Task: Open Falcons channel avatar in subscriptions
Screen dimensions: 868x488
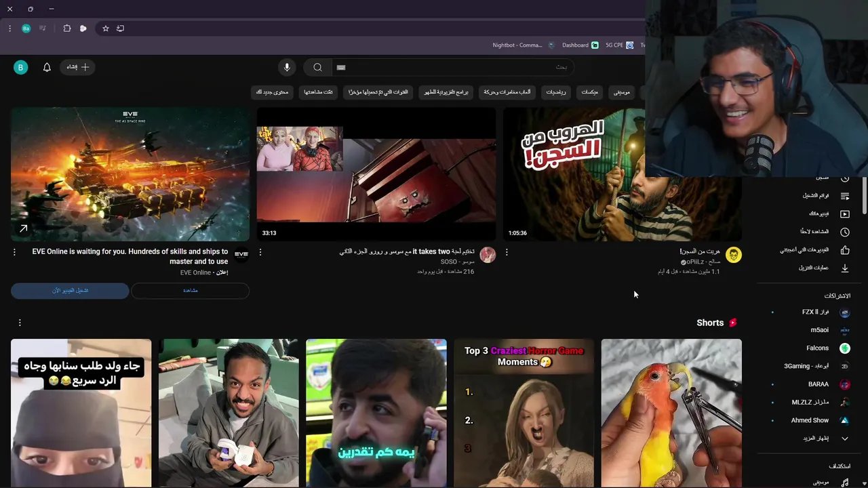Action: coord(845,348)
